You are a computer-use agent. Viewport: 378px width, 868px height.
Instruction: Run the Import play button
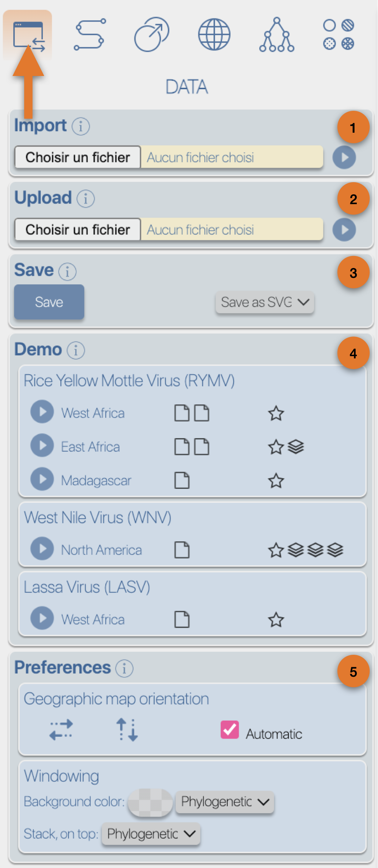(x=344, y=157)
